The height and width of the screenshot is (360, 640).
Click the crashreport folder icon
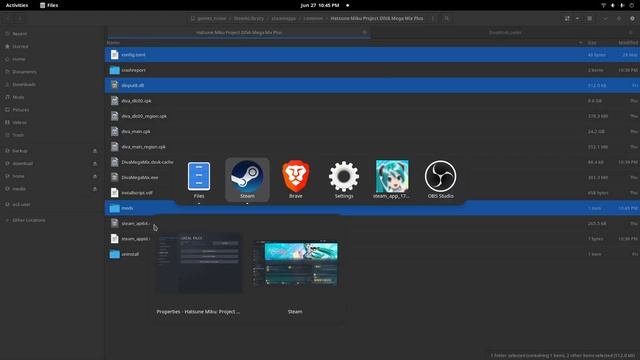pos(114,70)
